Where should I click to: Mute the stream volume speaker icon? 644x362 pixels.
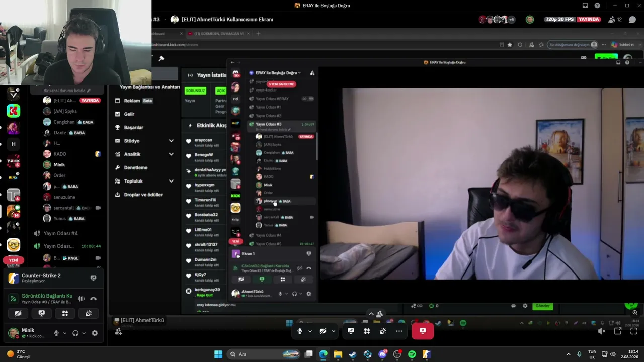pyautogui.click(x=602, y=331)
